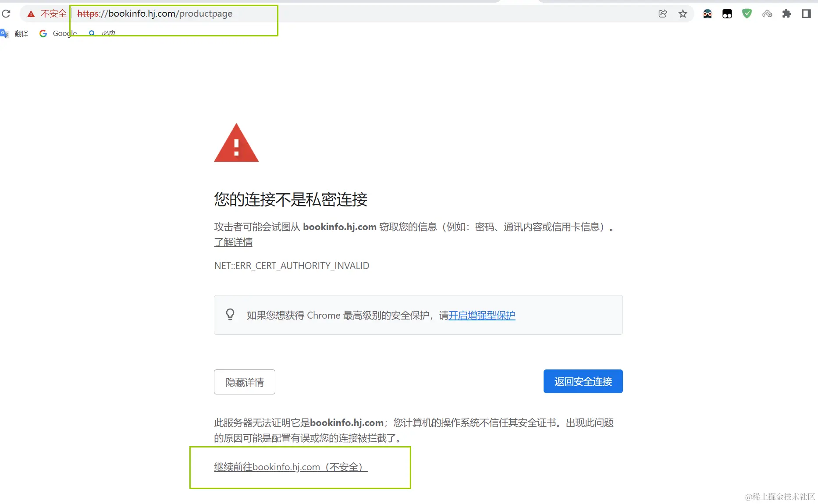The height and width of the screenshot is (504, 818).
Task: Click the 了解详情 link
Action: point(233,242)
